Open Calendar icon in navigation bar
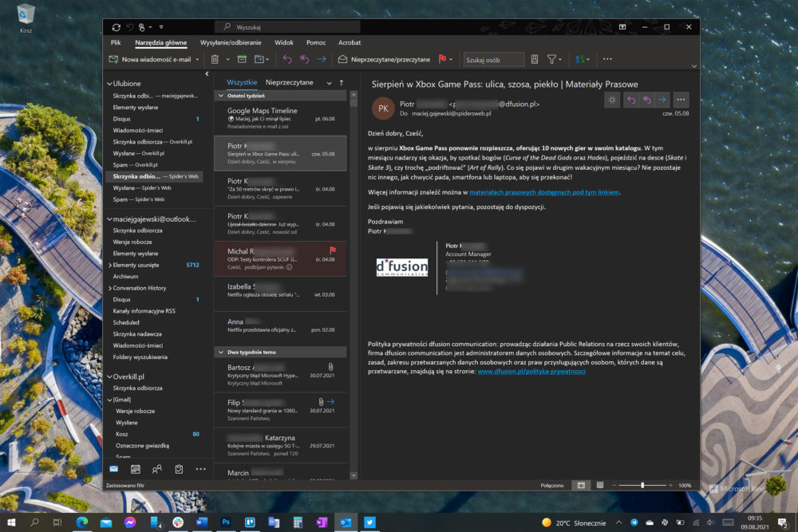This screenshot has width=798, height=532. pyautogui.click(x=136, y=469)
